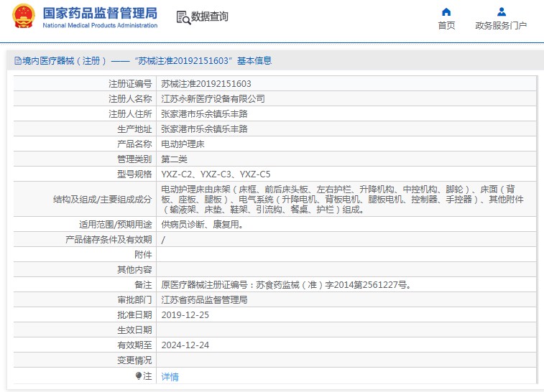Select the 备注 original registration number text
The image size is (544, 392).
(286, 285)
